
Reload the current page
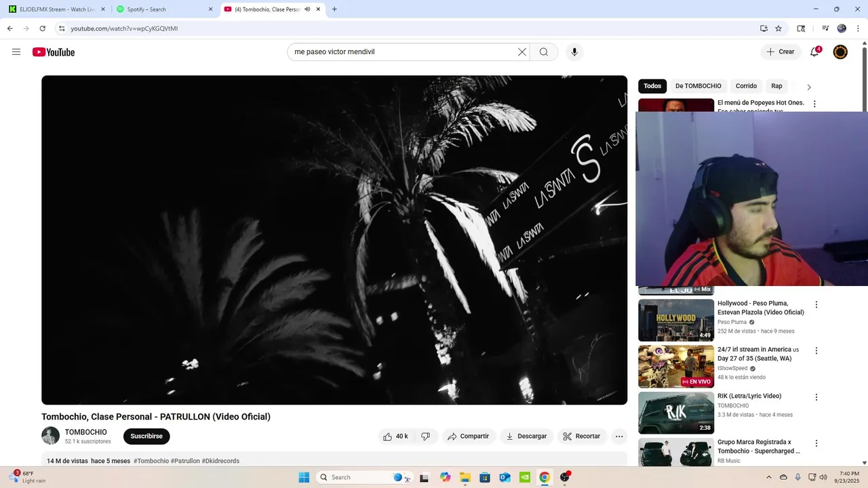42,28
